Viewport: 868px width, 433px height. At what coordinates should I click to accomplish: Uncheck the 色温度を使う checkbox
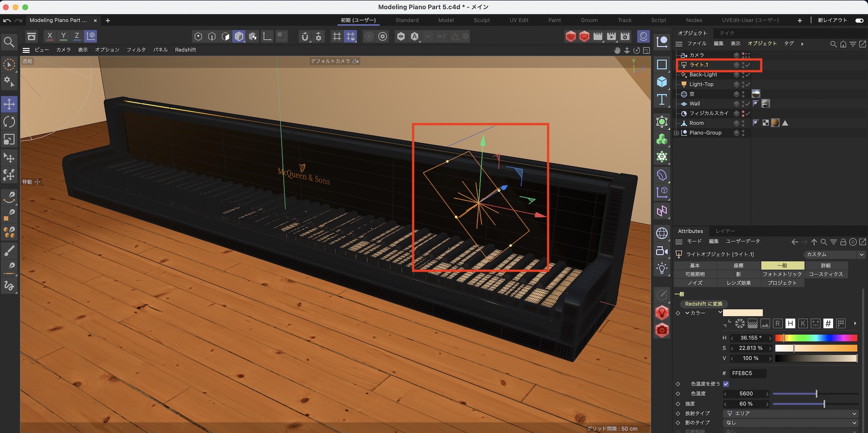[x=726, y=384]
